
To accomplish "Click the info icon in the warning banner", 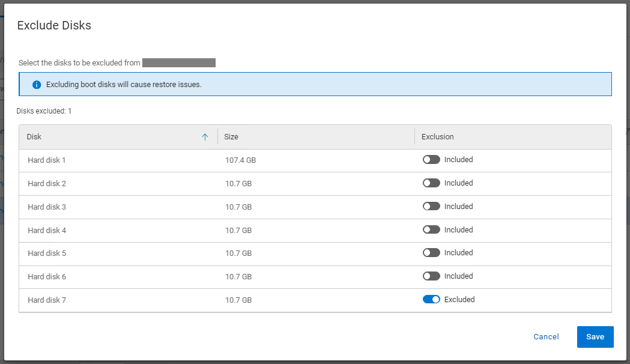I will pyautogui.click(x=36, y=84).
